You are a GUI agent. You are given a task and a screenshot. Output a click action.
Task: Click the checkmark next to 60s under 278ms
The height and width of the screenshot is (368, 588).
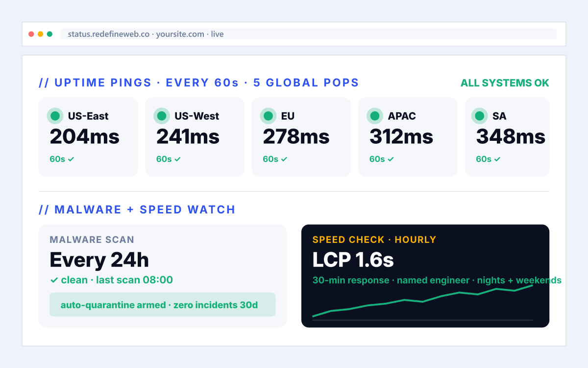[x=284, y=159]
